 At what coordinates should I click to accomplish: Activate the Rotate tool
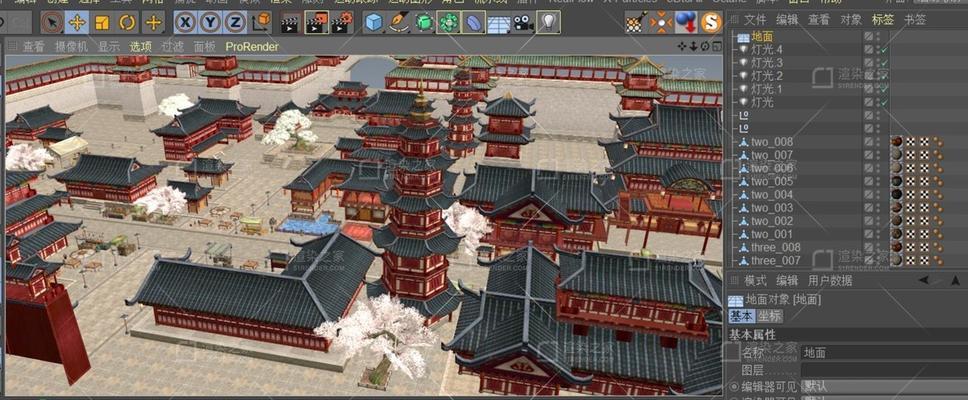[x=128, y=23]
